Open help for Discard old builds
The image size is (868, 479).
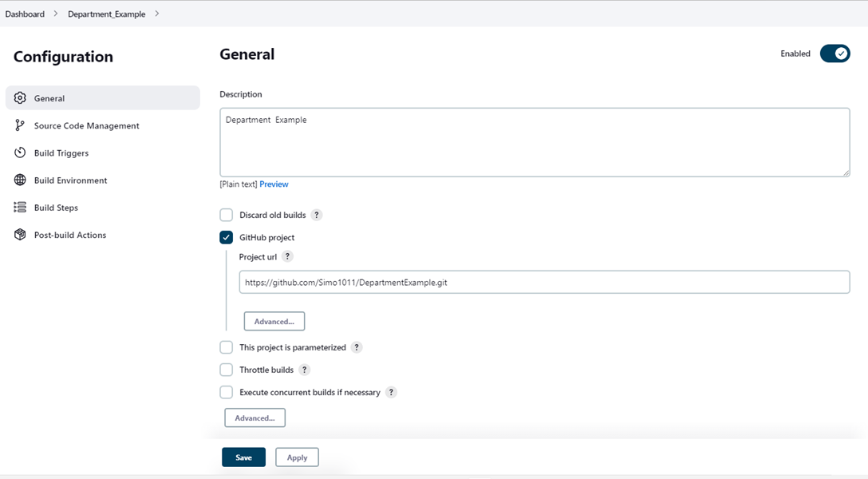coord(316,214)
